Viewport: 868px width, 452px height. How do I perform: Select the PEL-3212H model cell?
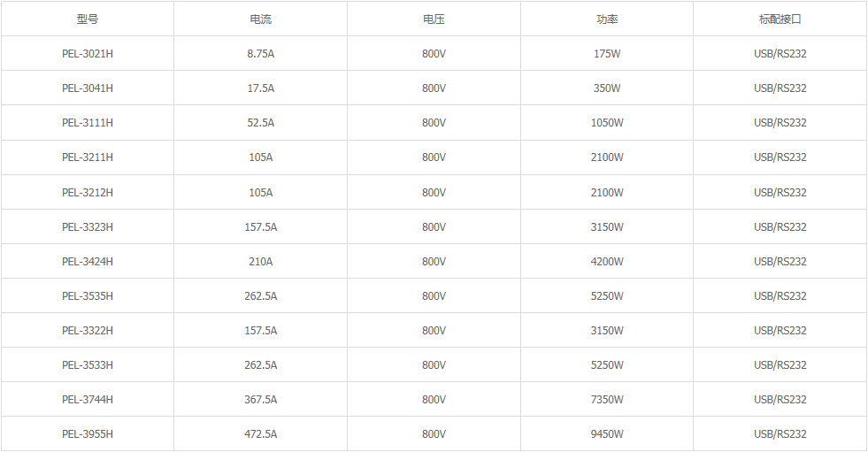(x=88, y=192)
